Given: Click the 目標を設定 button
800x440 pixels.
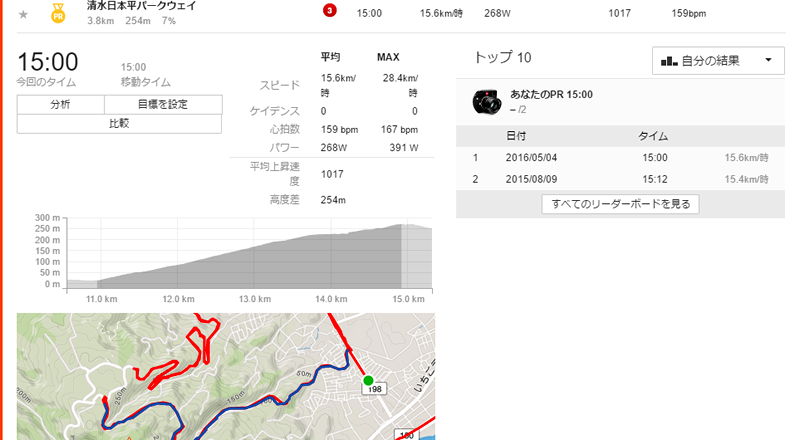Looking at the screenshot, I should [163, 104].
